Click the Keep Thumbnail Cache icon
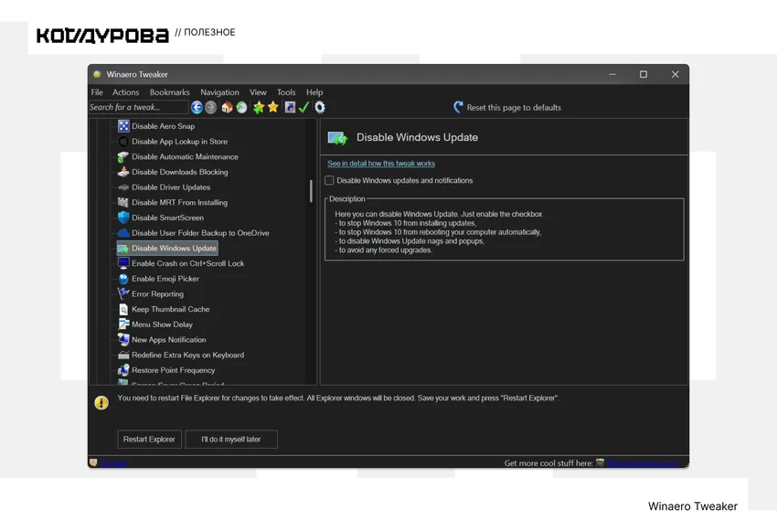The image size is (777, 532). point(123,309)
